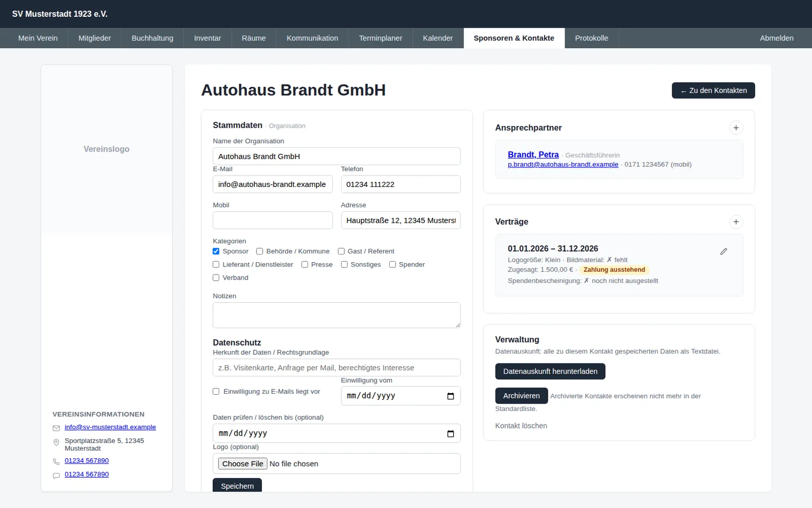Click the Kontakt löschen link
The width and height of the screenshot is (812, 508).
tap(521, 426)
